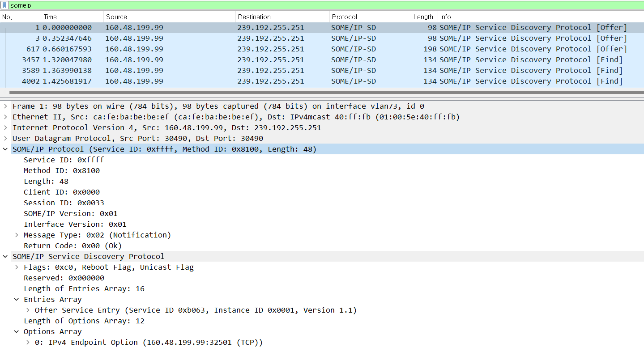Sort packets by the No. column

pyautogui.click(x=21, y=17)
